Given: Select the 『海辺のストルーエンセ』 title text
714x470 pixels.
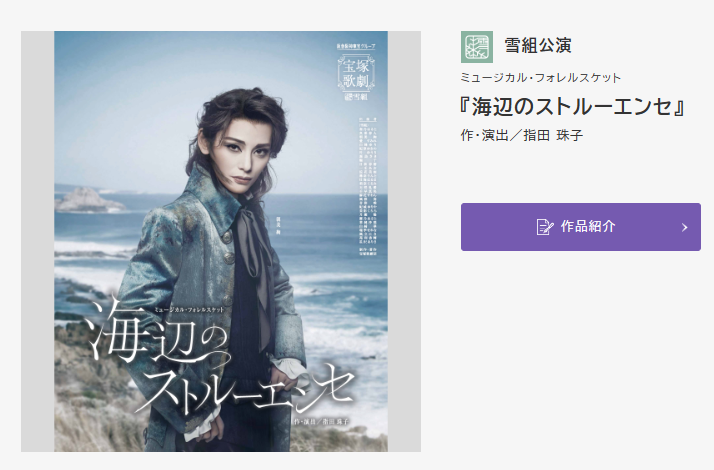Looking at the screenshot, I should [x=572, y=107].
